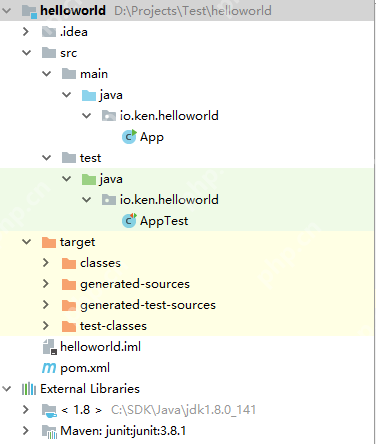Click the generated-sources folder icon

69,284
